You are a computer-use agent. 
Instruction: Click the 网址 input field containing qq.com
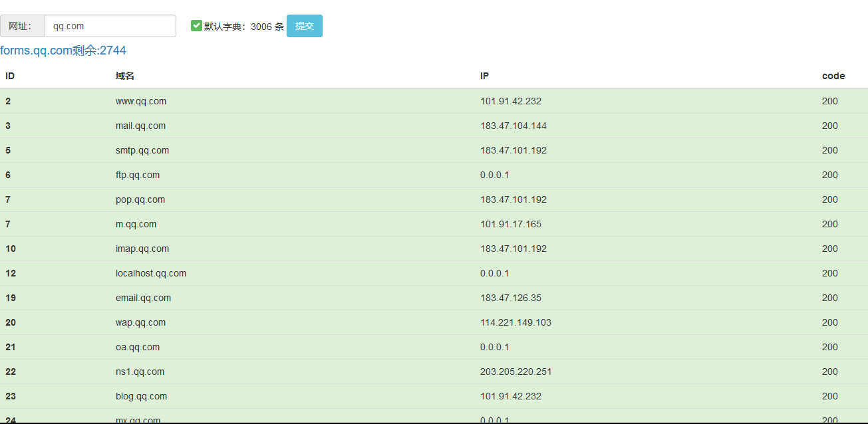point(110,27)
